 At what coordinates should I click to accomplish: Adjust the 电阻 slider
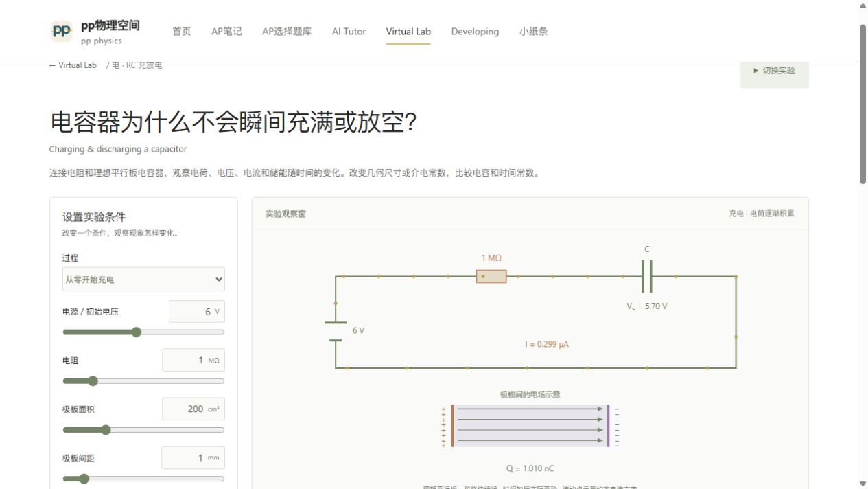pos(143,381)
